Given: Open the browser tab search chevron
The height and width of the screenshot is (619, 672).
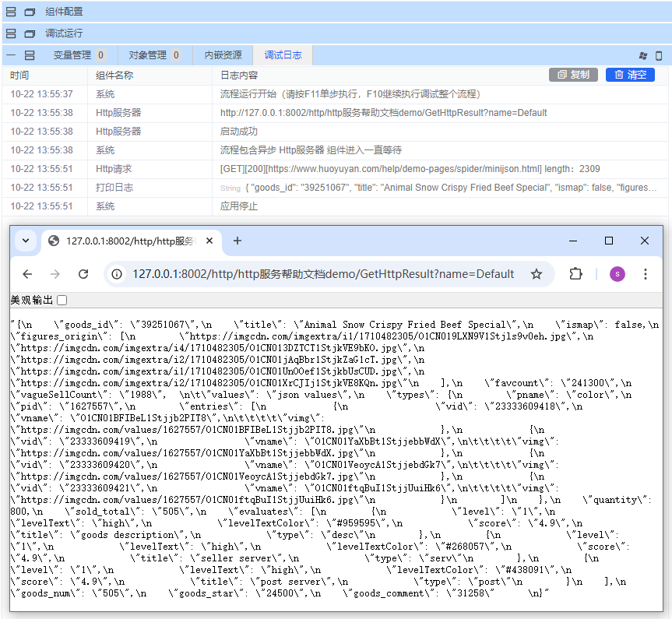Looking at the screenshot, I should [x=26, y=241].
